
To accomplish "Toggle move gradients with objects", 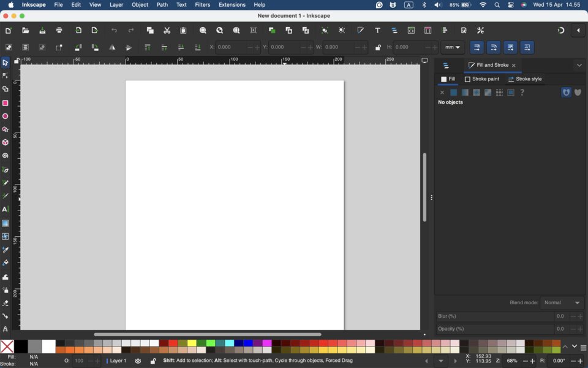I will click(510, 47).
